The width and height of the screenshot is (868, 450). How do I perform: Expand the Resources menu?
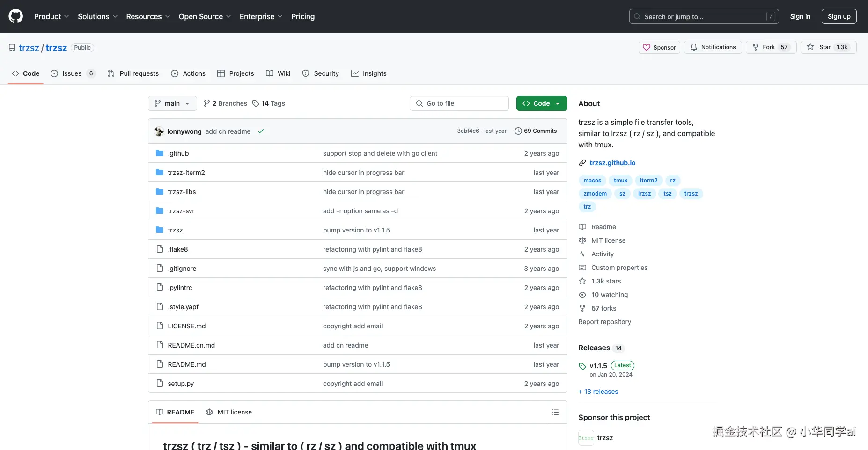coord(148,16)
